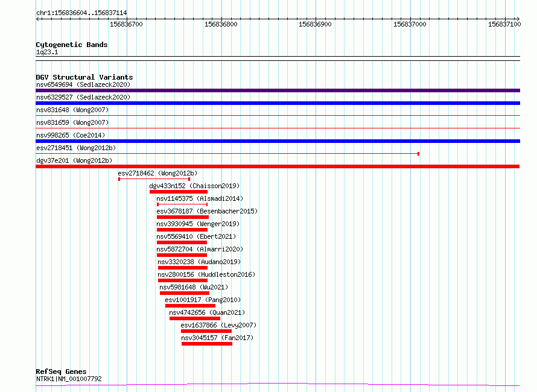Screen dimensions: 537x392
Task: Click the thick red bar under dgv37e201
Action: pos(278,166)
